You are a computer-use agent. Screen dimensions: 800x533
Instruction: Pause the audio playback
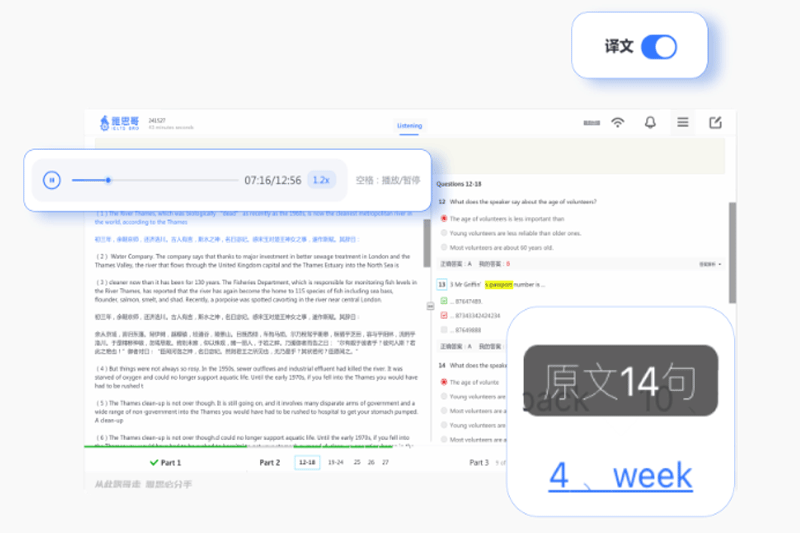(x=51, y=180)
